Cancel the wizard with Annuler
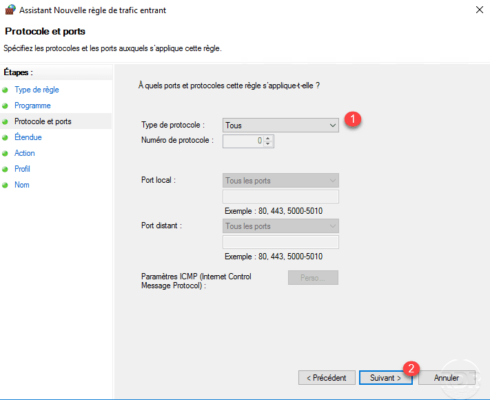The width and height of the screenshot is (490, 400). (447, 378)
